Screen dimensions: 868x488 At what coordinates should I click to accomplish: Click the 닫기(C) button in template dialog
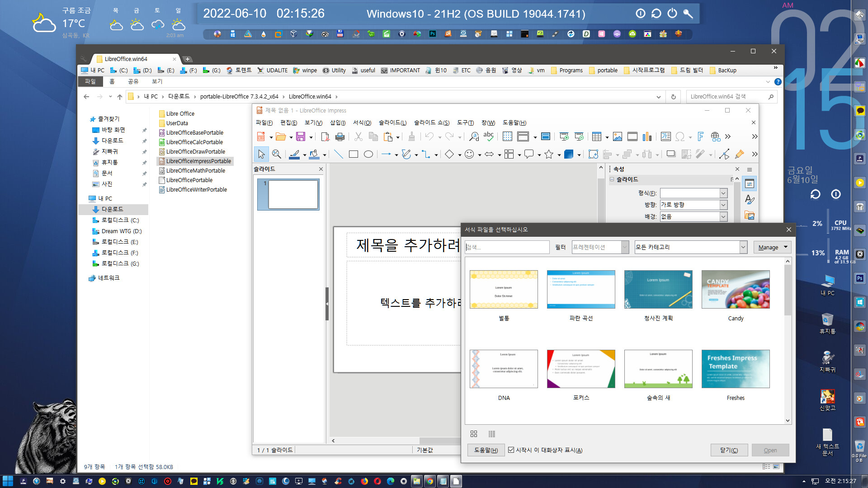(x=729, y=450)
